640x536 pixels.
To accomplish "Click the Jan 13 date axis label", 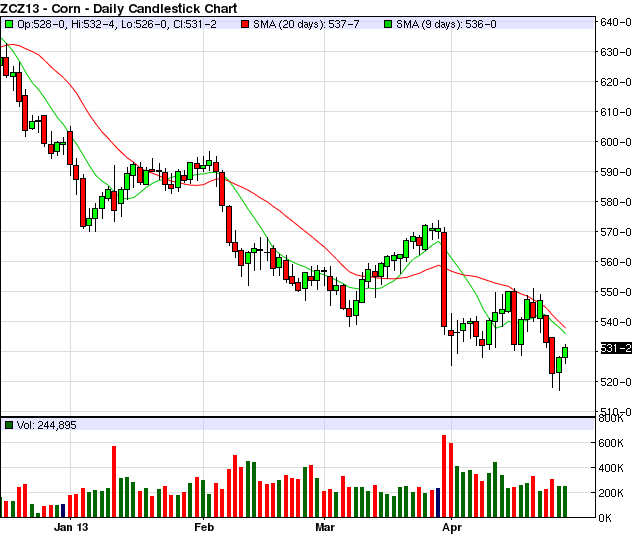I will (71, 527).
